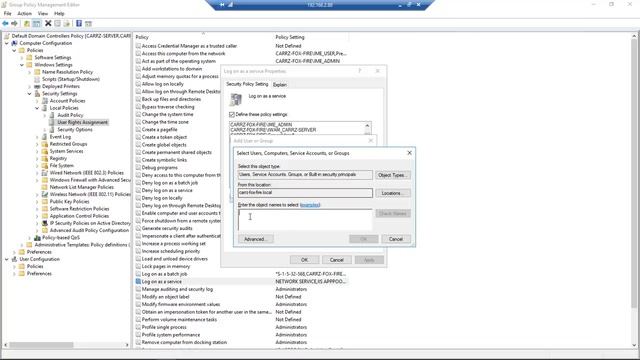Image resolution: width=640 pixels, height=360 pixels.
Task: Expand the Account Policies tree node
Action: coord(37,101)
